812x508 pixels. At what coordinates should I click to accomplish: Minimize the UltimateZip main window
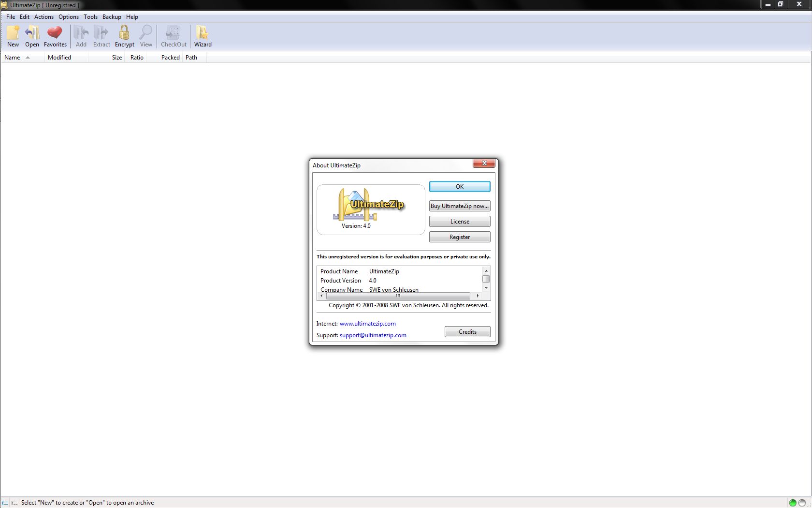pos(768,4)
